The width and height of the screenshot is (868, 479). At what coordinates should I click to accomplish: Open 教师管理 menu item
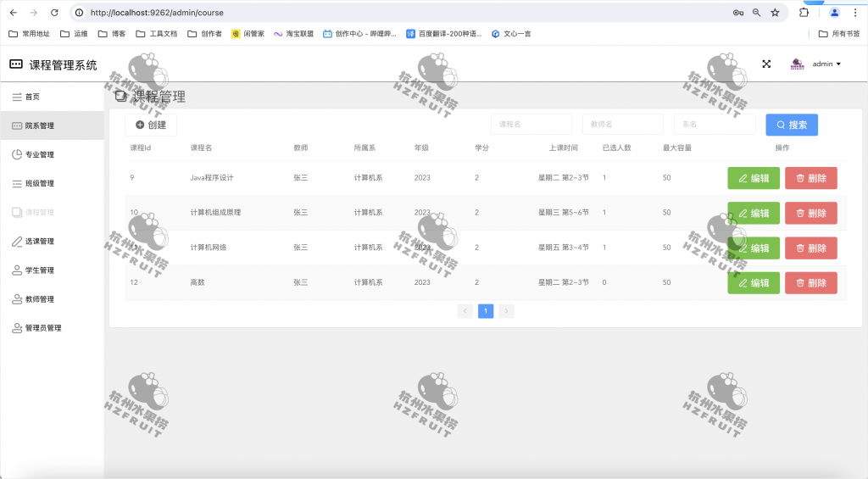click(x=52, y=299)
